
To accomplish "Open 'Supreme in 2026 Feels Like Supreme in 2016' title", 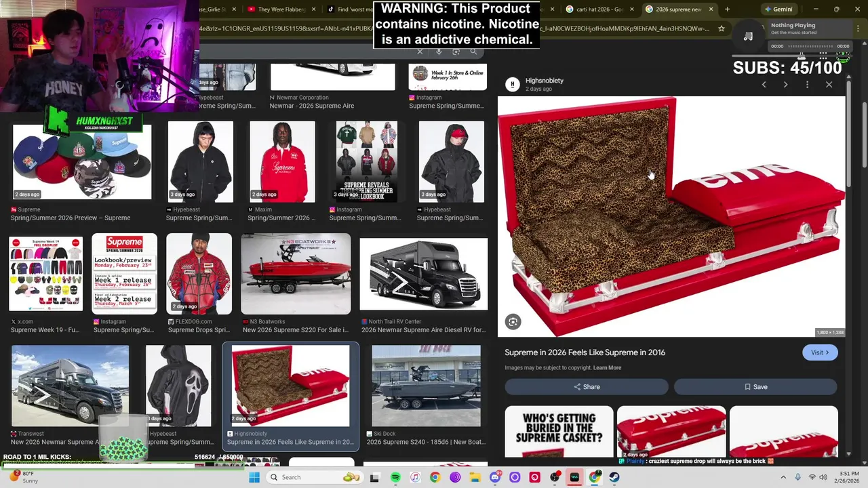I will click(585, 352).
